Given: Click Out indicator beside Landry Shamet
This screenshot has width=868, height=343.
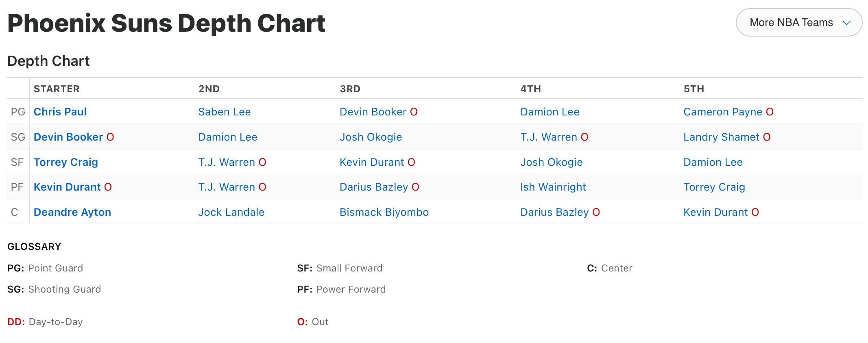Looking at the screenshot, I should click(x=767, y=137).
